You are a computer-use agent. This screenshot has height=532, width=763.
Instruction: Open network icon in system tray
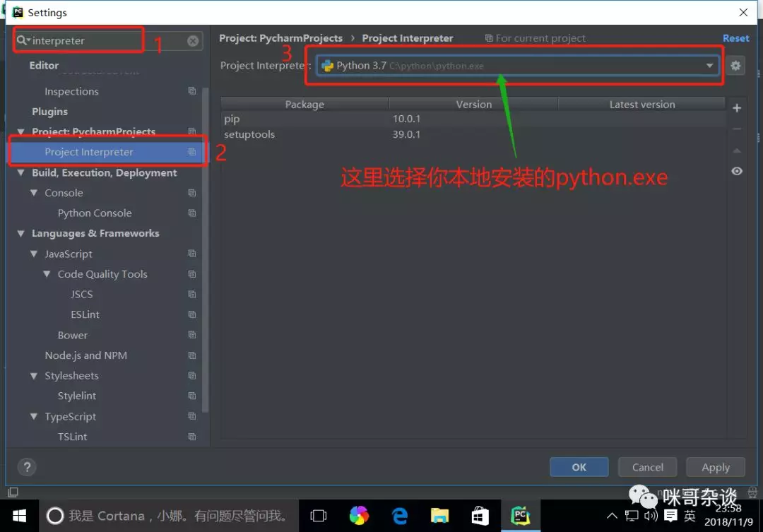[x=632, y=516]
